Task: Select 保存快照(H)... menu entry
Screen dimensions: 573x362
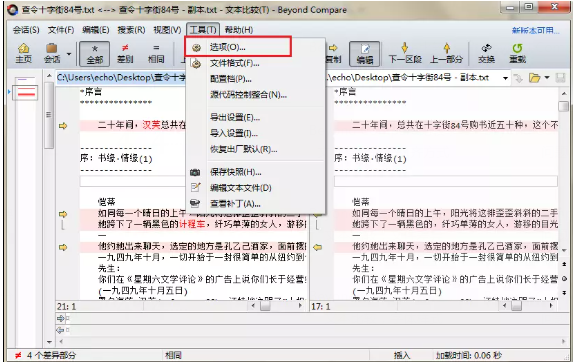Action: pyautogui.click(x=255, y=172)
